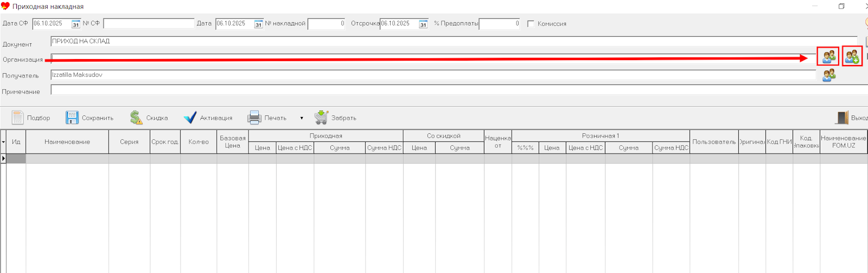The height and width of the screenshot is (273, 868).
Task: Open the organization selection list icon
Action: point(828,56)
